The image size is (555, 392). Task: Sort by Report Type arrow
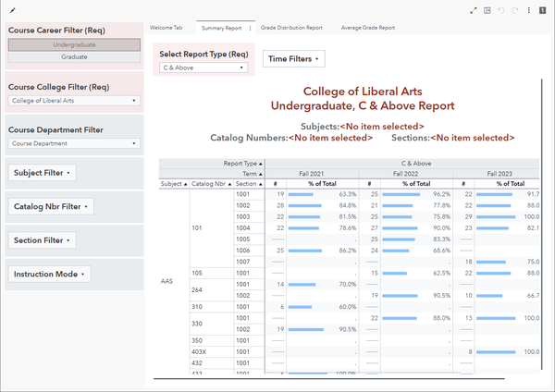coord(261,164)
